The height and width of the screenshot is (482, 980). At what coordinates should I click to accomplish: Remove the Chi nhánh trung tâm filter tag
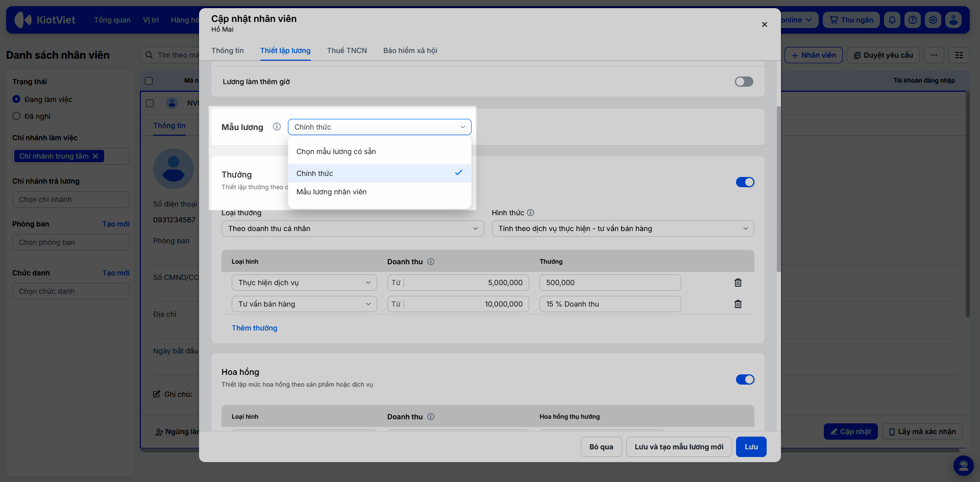[95, 156]
